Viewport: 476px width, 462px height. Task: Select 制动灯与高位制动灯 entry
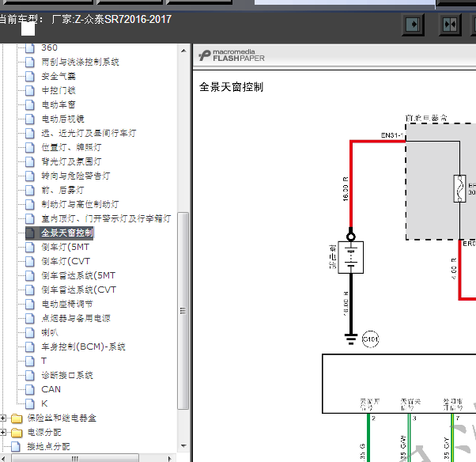[80, 204]
